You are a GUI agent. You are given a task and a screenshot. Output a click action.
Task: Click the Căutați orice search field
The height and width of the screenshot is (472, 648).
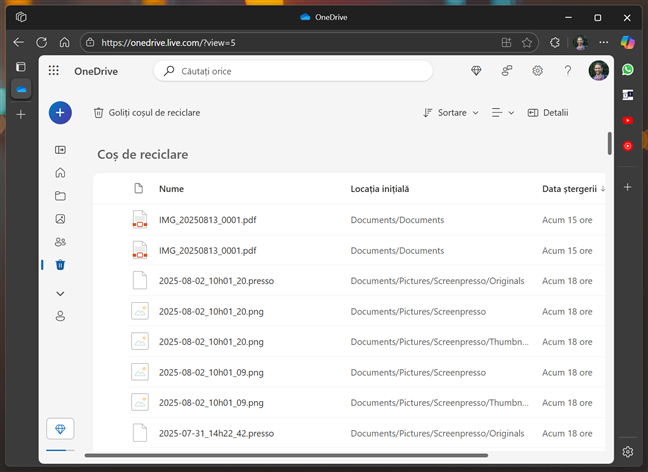293,71
